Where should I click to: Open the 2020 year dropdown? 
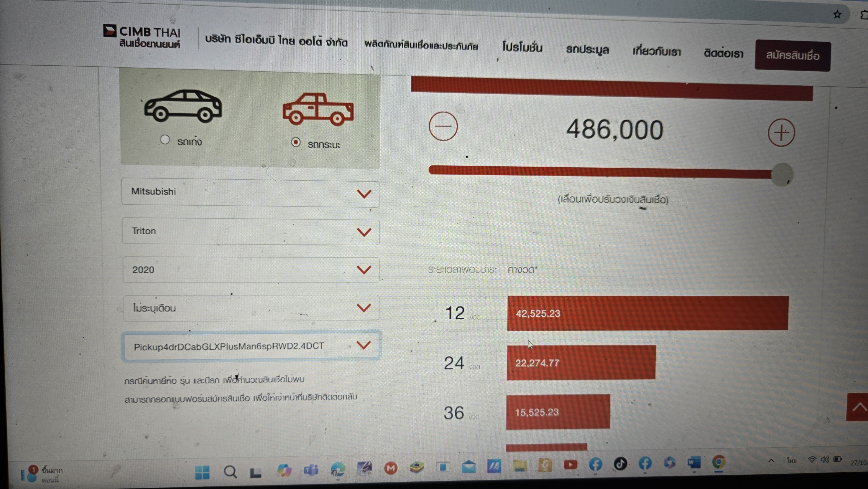[251, 270]
